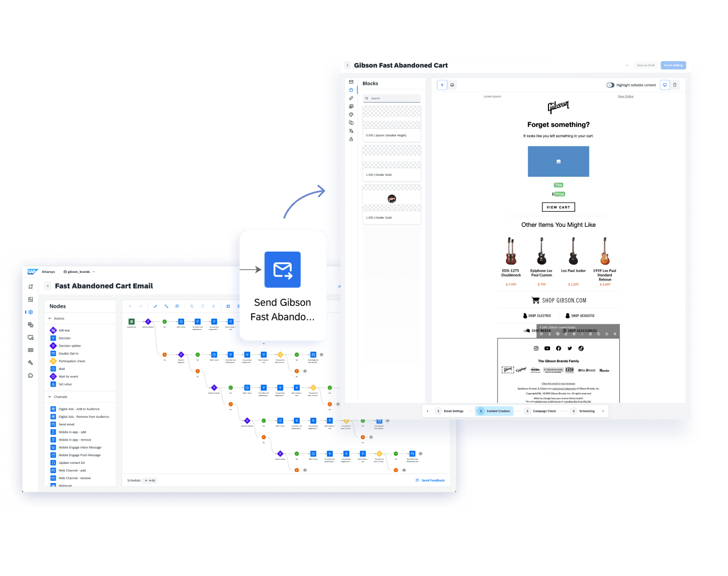Screen dimensions: 728x576
Task: Open the more options ellipsis menu
Action: (x=627, y=65)
